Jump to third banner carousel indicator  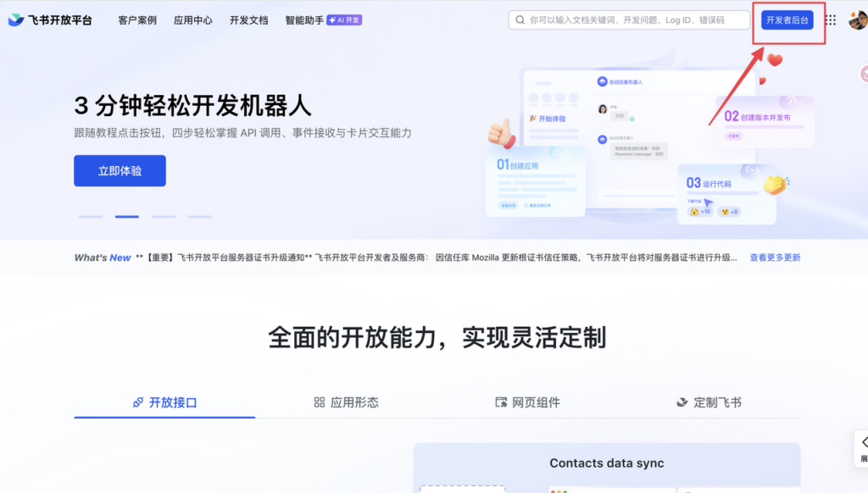[163, 217]
